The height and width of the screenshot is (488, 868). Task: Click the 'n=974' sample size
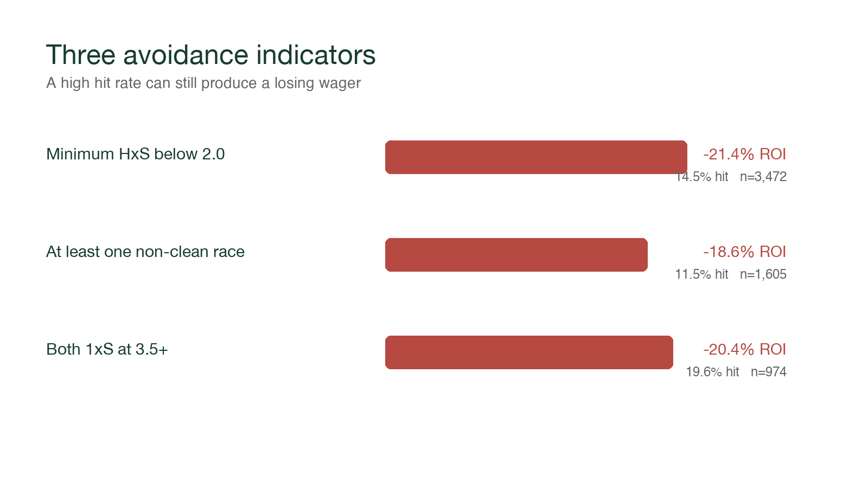[769, 372]
